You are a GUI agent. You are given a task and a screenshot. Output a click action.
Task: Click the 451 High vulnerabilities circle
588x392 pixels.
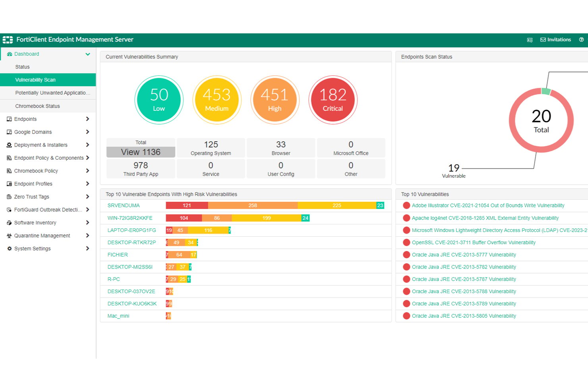pos(275,100)
